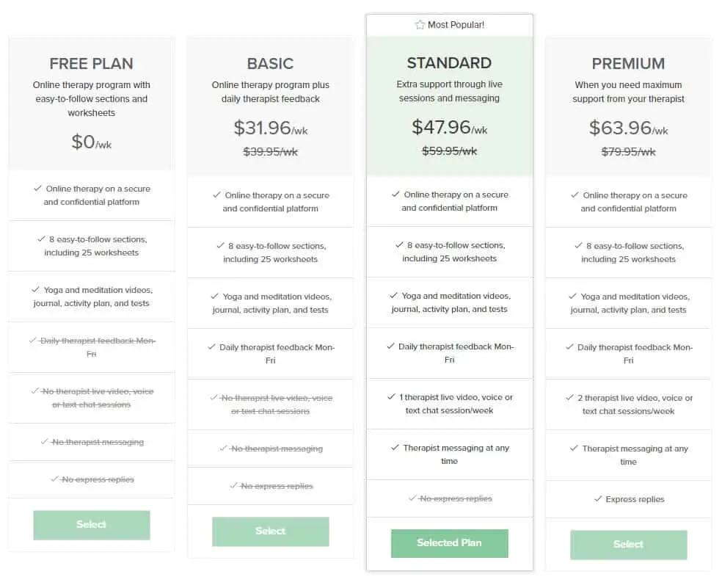Select the STANDARD plan heading
Viewport: 722px width, 588px height.
[449, 63]
